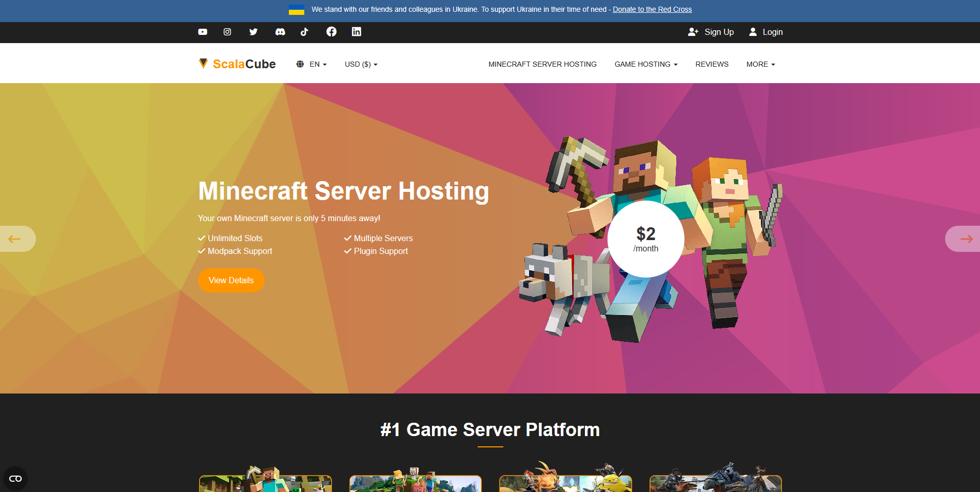Open the USD ($) currency dropdown
The width and height of the screenshot is (980, 492).
[x=361, y=64]
